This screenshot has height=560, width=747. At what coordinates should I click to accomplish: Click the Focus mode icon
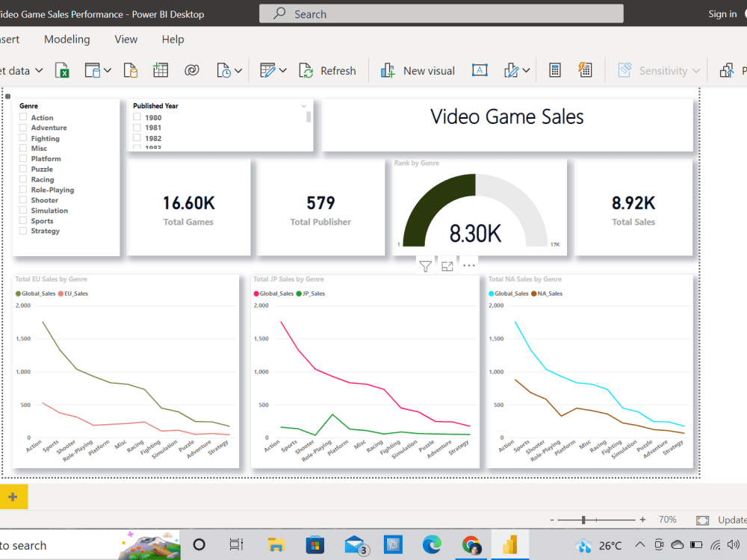pos(447,267)
